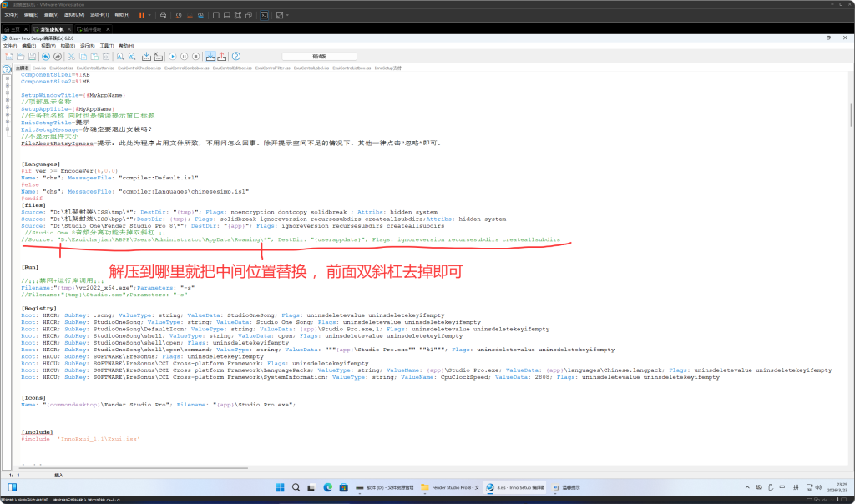Open VMware 文件(F) menu
Image resolution: width=855 pixels, height=504 pixels.
point(12,15)
